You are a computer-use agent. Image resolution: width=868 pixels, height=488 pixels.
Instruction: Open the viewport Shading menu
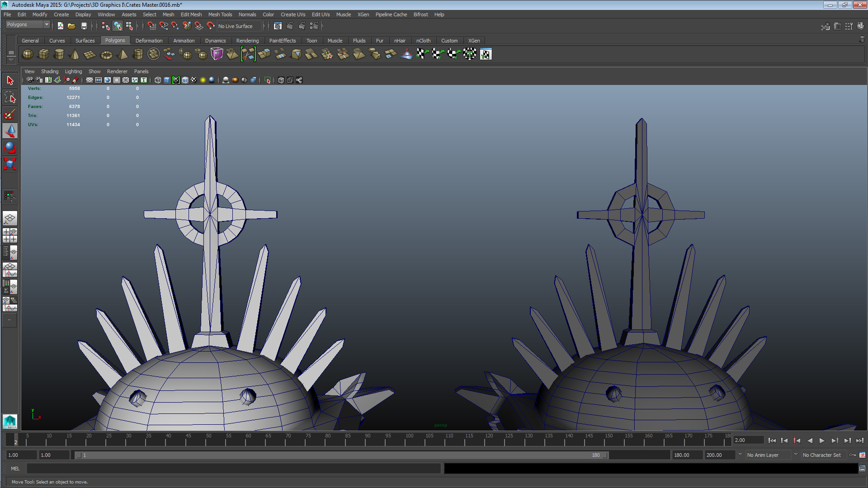(x=49, y=71)
